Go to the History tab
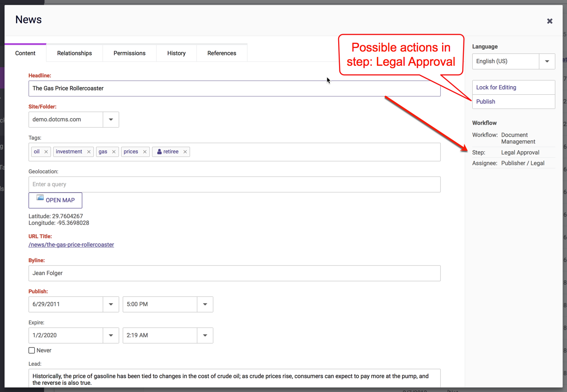 (176, 53)
